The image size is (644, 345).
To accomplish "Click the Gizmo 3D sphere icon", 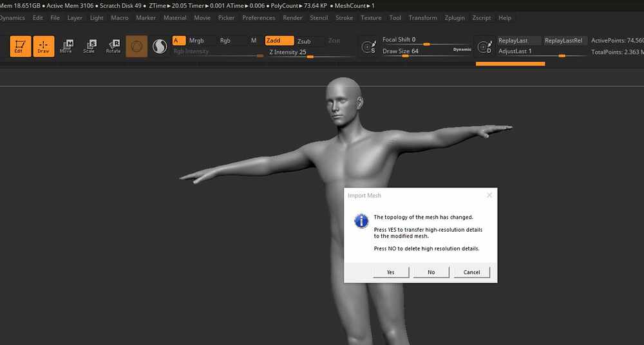I will click(137, 46).
